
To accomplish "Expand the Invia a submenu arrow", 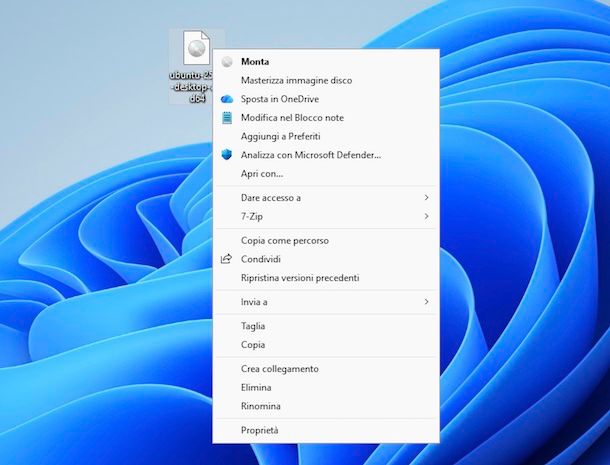I will click(426, 301).
